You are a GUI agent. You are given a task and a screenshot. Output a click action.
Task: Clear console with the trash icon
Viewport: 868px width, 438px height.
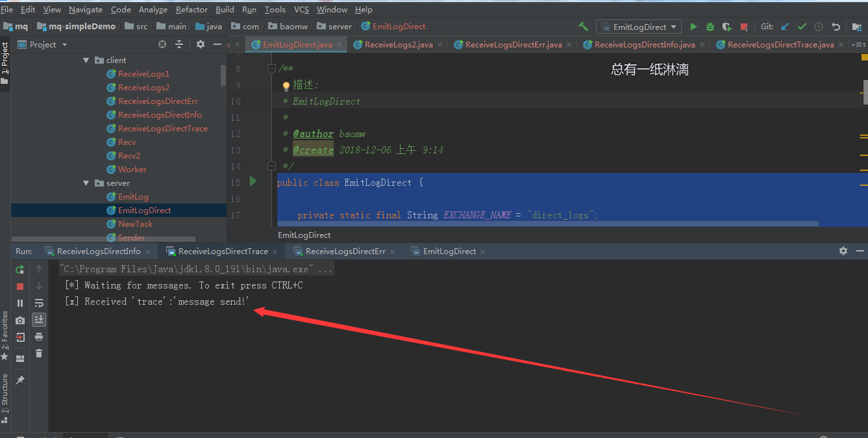(x=39, y=354)
